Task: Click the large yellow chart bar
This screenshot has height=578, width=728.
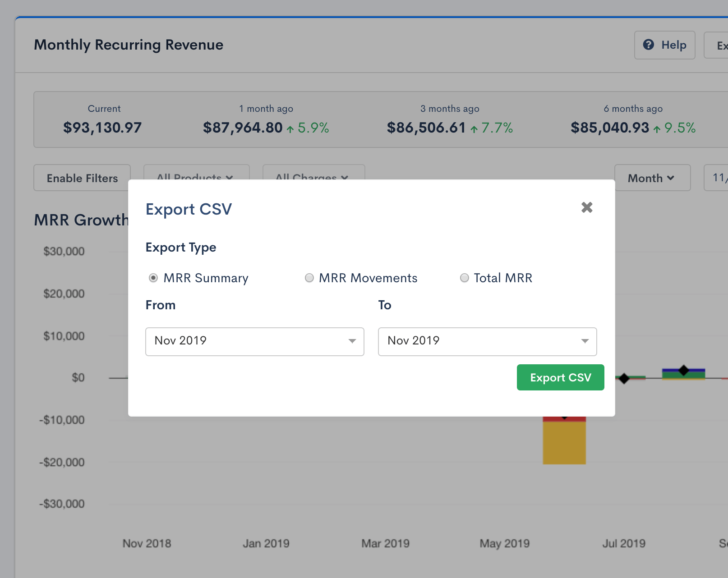Action: (564, 443)
